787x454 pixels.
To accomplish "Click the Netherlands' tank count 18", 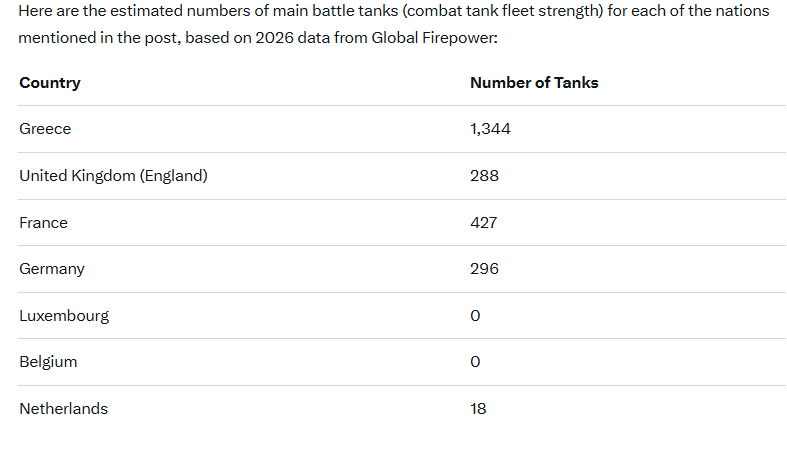I will click(x=478, y=409).
